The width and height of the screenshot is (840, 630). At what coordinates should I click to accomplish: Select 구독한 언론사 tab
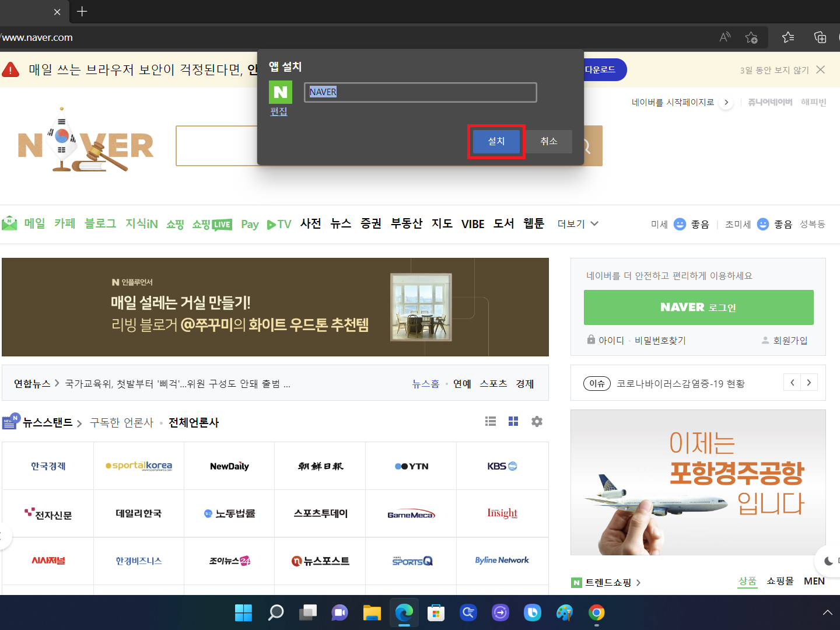pos(121,422)
